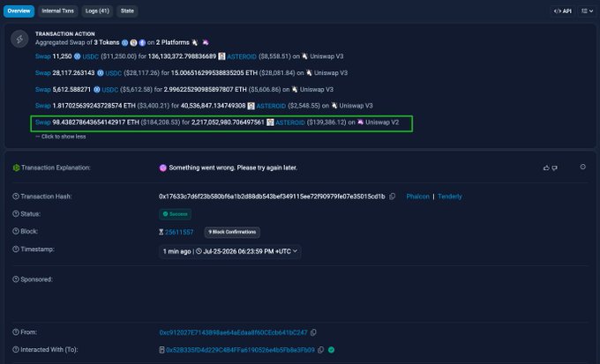Click ASTEROID token icon in the 40,536,847 row
The width and height of the screenshot is (600, 364).
point(251,106)
